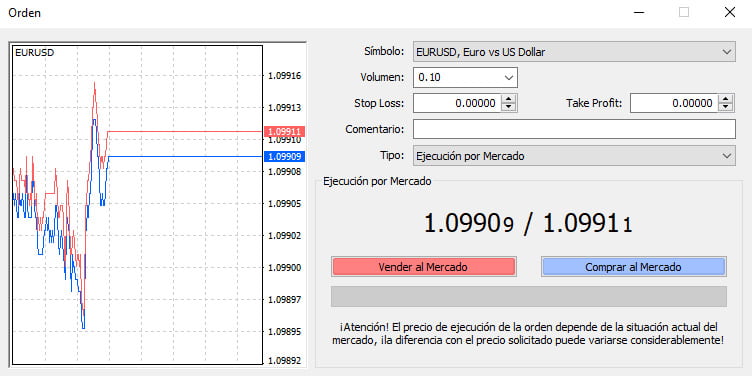
Task: Click the 1.09902 price axis label
Action: coord(284,235)
